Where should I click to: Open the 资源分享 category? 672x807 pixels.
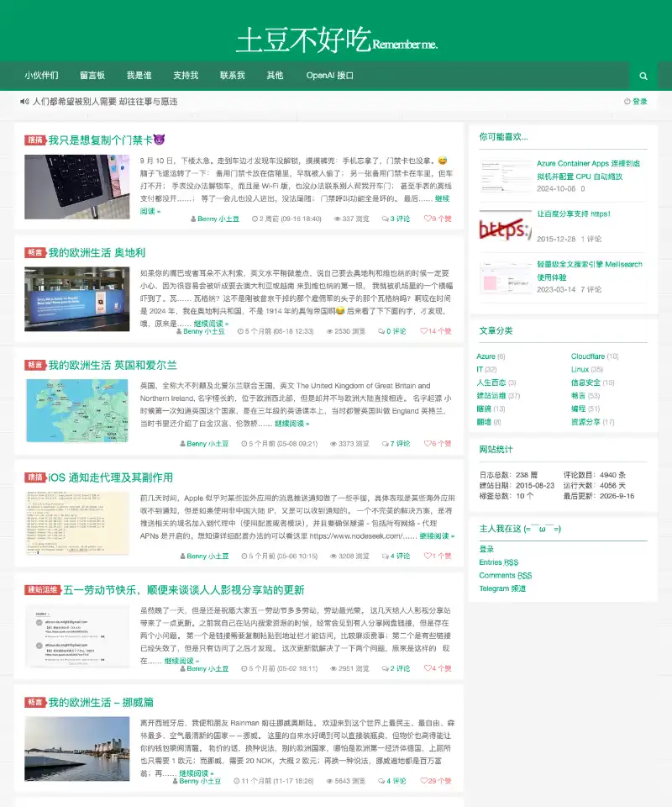coord(585,421)
